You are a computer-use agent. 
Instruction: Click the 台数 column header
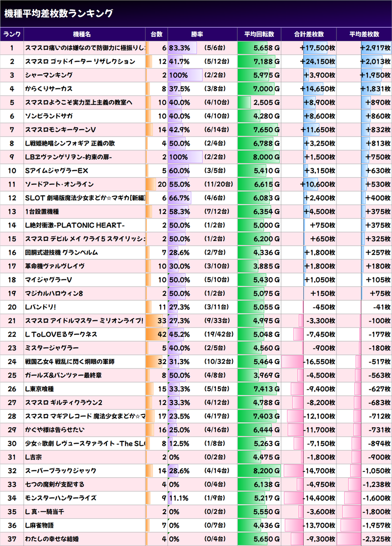pos(156,34)
